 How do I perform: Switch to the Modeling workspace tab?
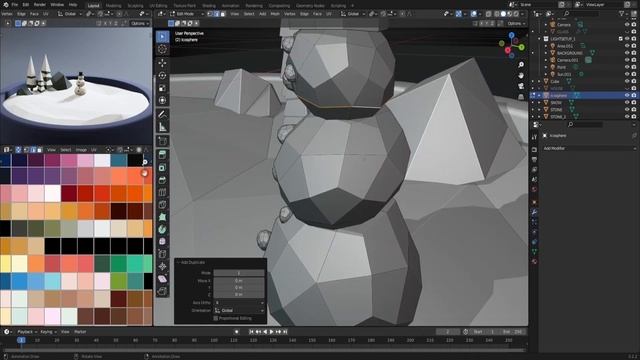tap(113, 6)
